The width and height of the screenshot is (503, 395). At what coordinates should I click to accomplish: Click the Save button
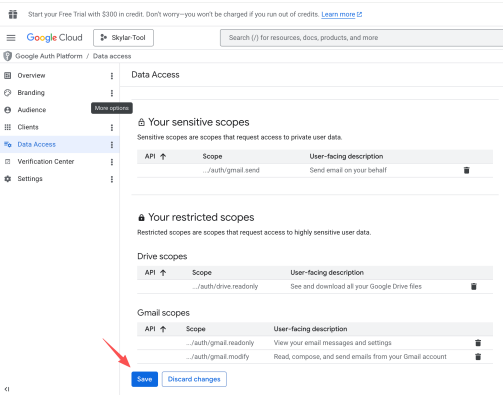144,379
